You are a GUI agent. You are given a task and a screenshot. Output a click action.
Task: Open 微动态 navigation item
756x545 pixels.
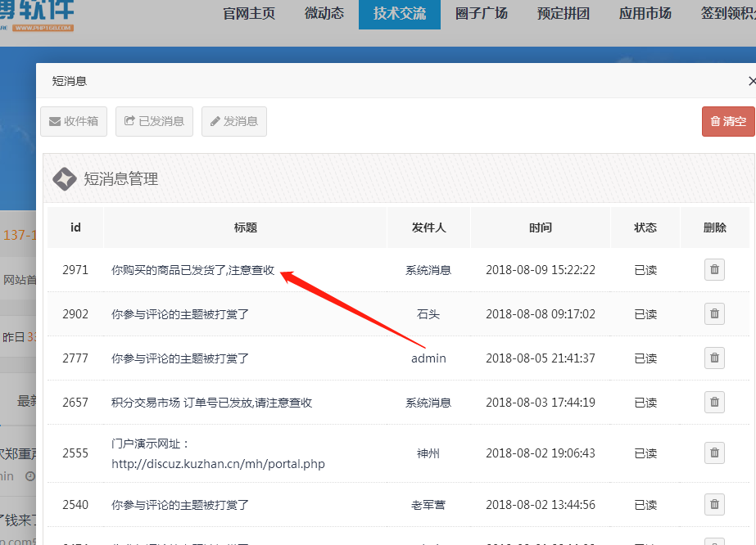coord(324,13)
